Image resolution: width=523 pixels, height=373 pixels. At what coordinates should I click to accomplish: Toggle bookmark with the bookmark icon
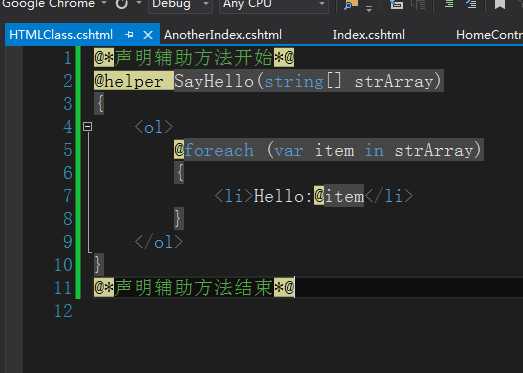pos(500,5)
